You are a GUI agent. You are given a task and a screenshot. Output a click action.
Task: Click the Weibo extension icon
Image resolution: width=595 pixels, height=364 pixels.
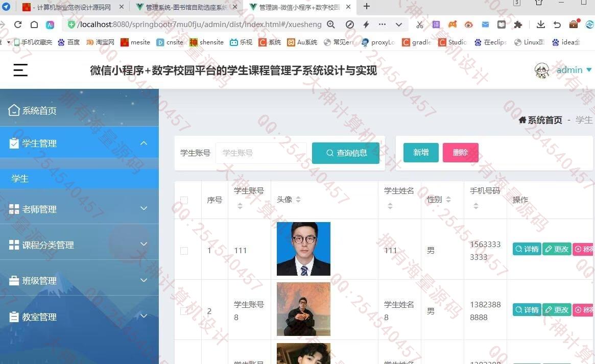pos(469,25)
